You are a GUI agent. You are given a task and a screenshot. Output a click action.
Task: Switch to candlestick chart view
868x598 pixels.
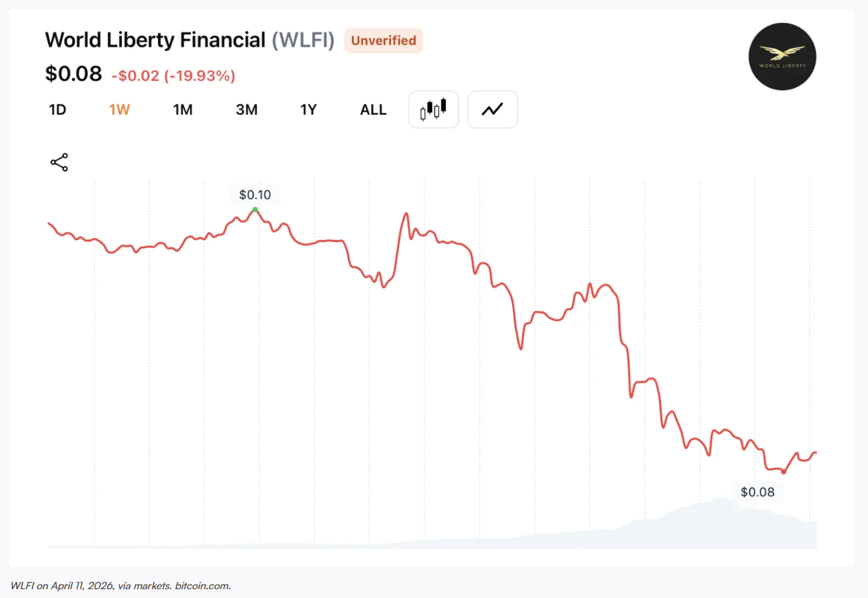[434, 109]
